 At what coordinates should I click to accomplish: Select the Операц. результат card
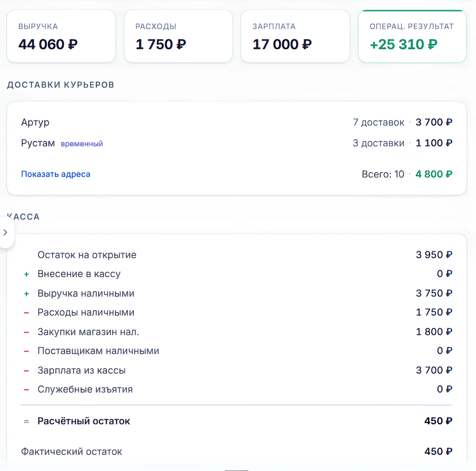[x=412, y=36]
